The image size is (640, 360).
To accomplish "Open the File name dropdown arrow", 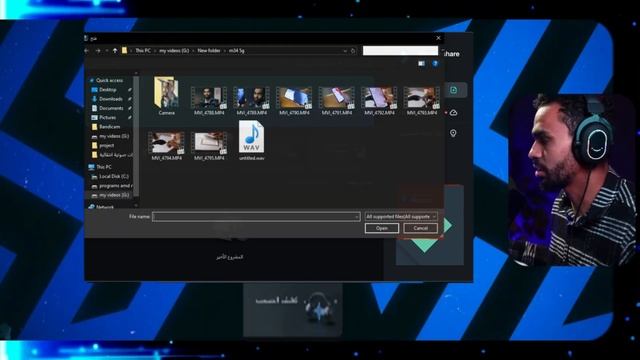I will (357, 217).
